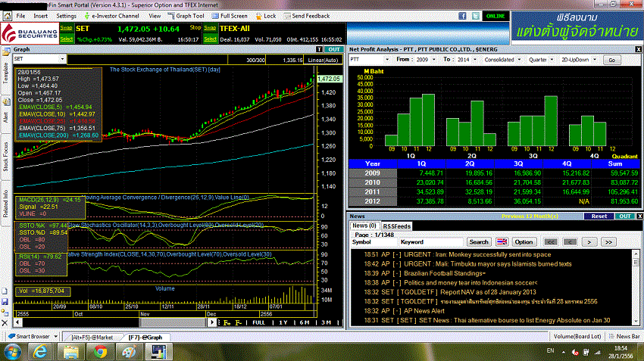Go to last news page with >> button

pyautogui.click(x=608, y=242)
